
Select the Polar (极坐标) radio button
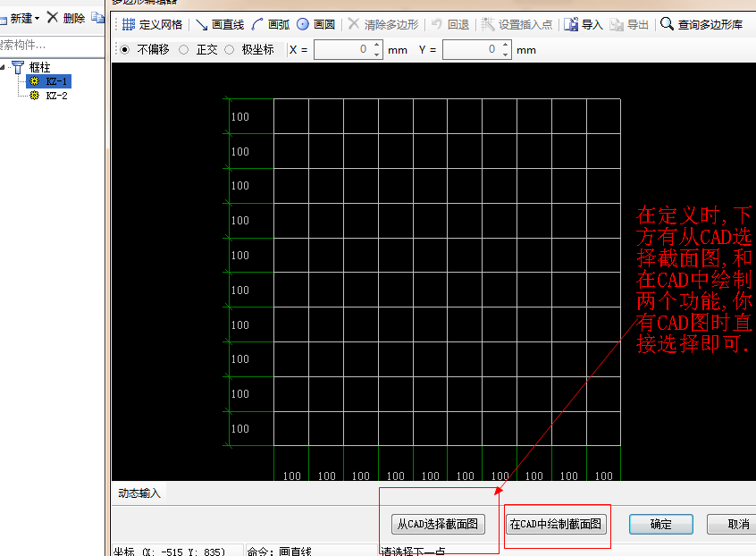tap(230, 50)
